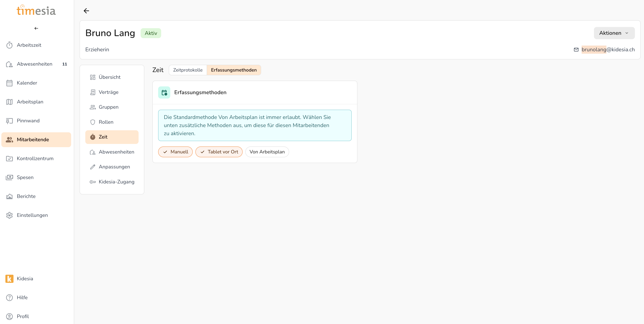The height and width of the screenshot is (324, 644).
Task: Open the Kidesia app logo icon
Action: tap(9, 278)
